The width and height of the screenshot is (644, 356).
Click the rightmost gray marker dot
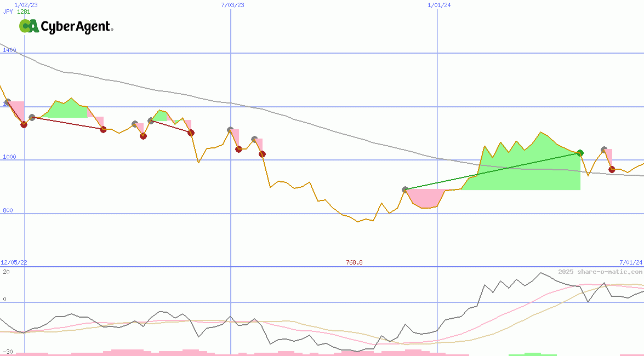604,150
